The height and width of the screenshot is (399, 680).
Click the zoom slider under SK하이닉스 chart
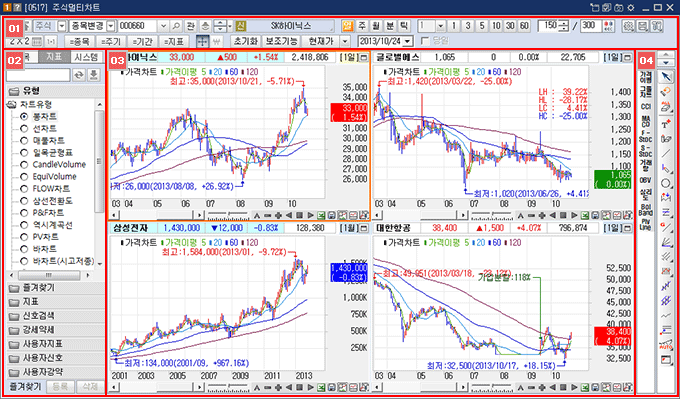point(228,215)
